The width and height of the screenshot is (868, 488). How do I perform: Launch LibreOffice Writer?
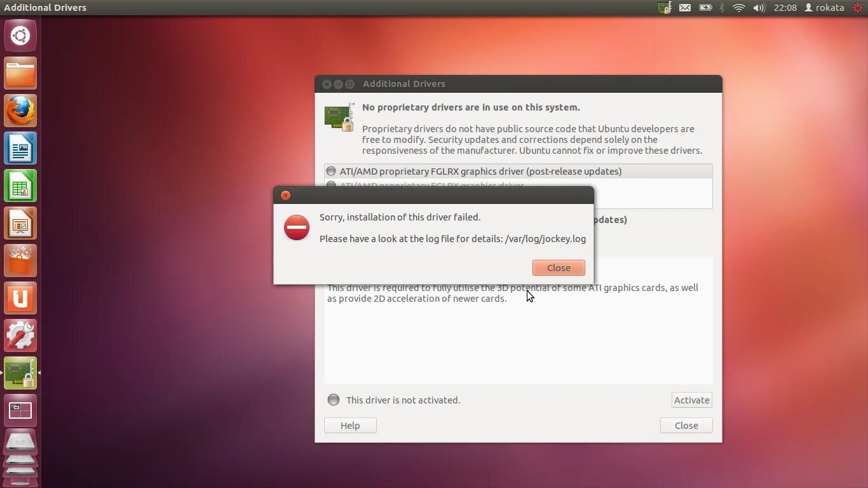tap(20, 148)
